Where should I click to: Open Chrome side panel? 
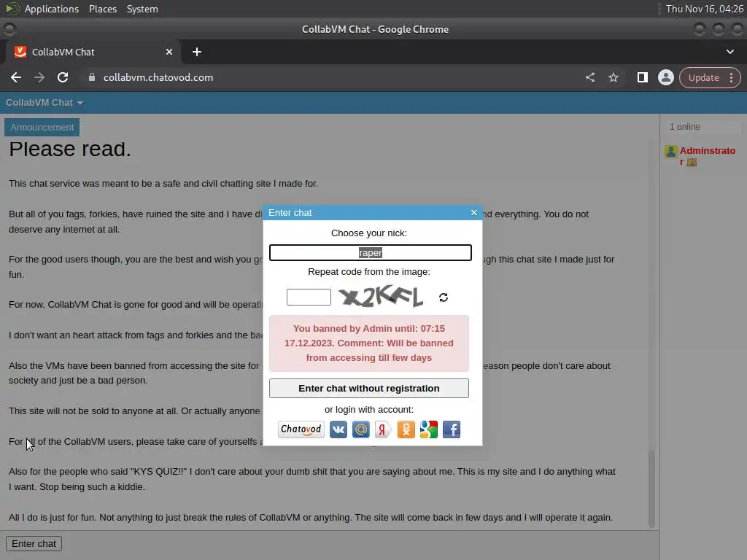(x=642, y=77)
